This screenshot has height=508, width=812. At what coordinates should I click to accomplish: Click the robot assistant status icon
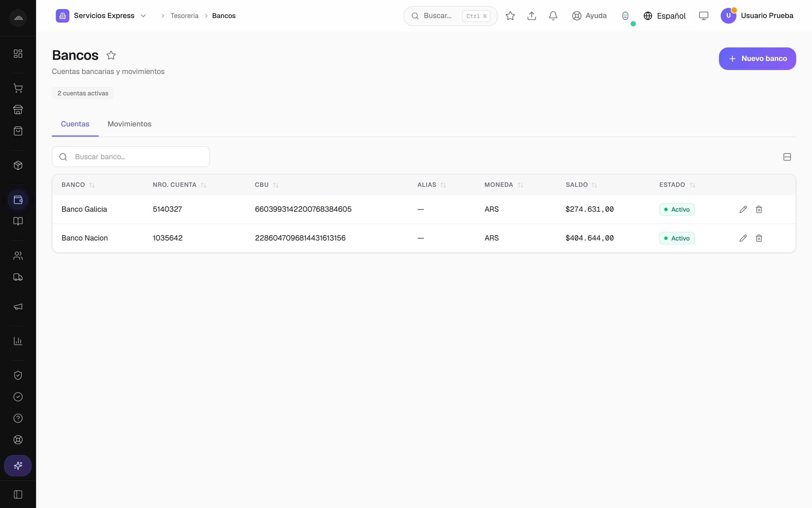[625, 16]
